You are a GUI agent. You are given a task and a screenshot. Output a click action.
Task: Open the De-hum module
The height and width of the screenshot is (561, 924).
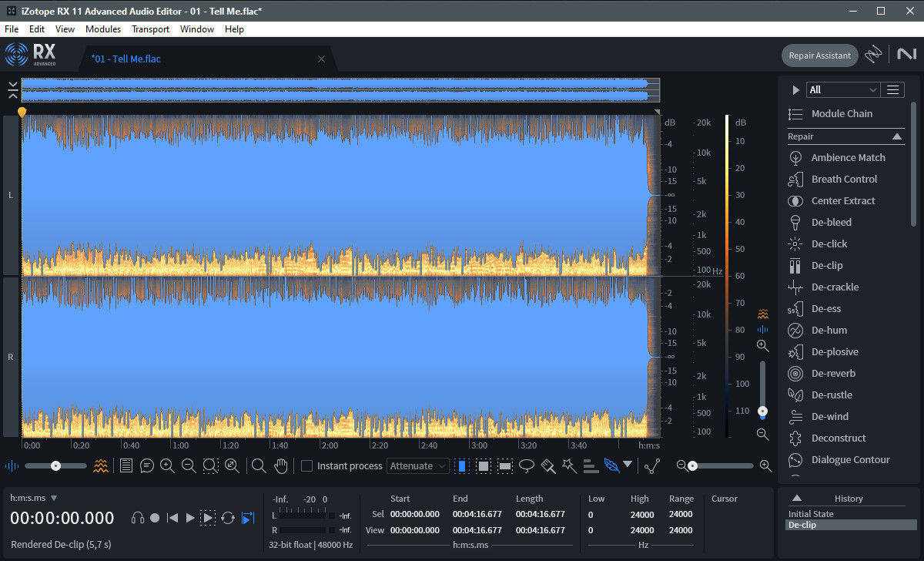pyautogui.click(x=829, y=330)
